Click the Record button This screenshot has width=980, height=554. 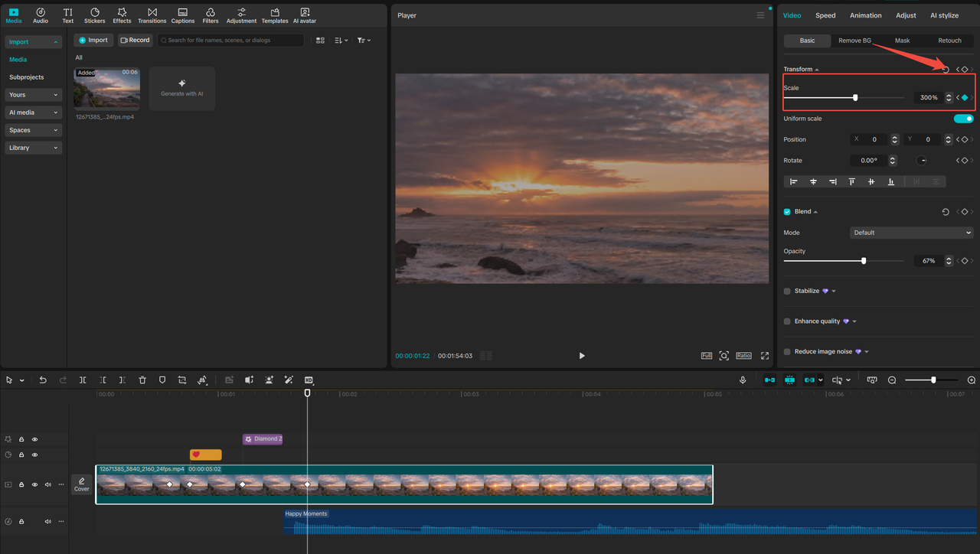[x=135, y=40]
